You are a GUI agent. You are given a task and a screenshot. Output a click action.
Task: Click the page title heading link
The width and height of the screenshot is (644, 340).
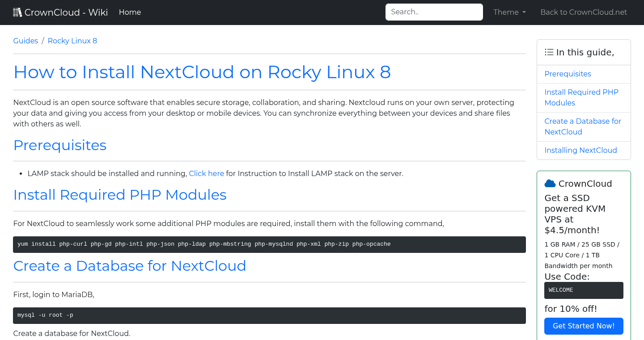click(x=202, y=72)
